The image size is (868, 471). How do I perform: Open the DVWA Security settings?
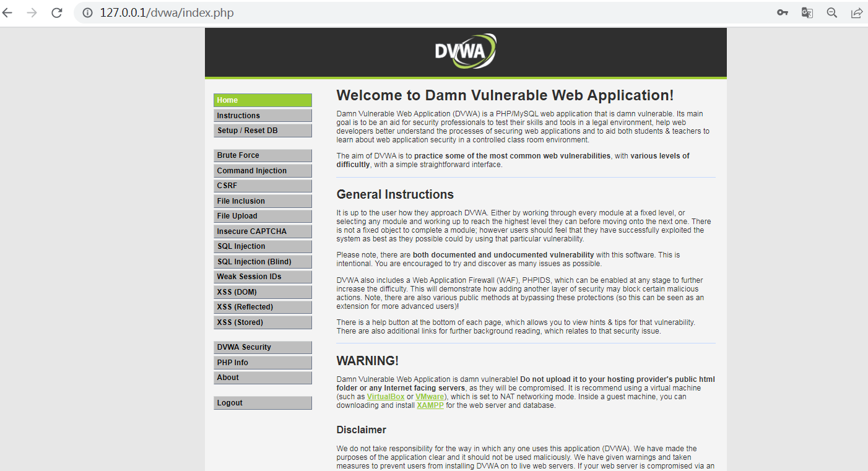pyautogui.click(x=263, y=347)
